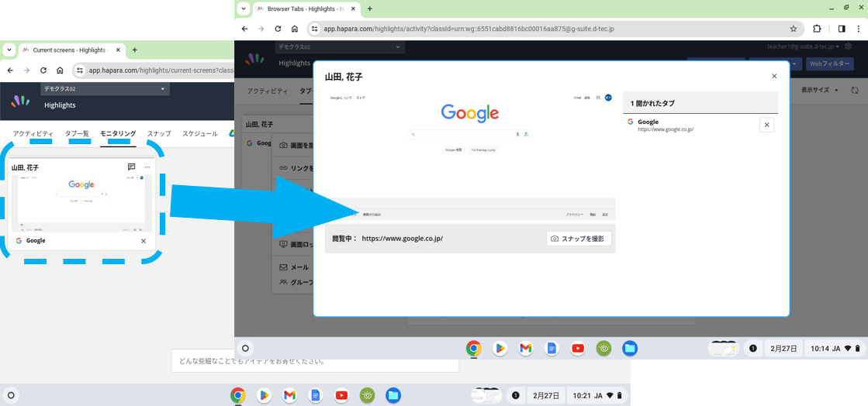The image size is (868, 406).
Task: Open Chrome from right window shelf
Action: pos(473,348)
